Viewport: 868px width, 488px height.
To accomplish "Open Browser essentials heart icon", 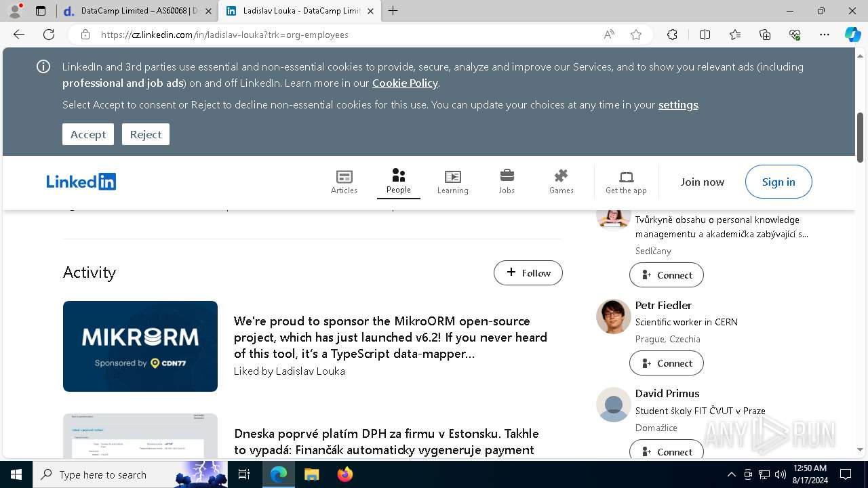I will point(795,35).
